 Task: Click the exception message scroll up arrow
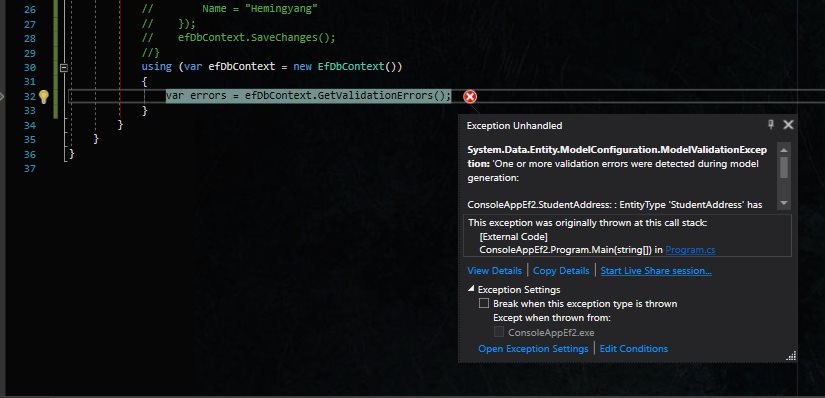(x=784, y=150)
